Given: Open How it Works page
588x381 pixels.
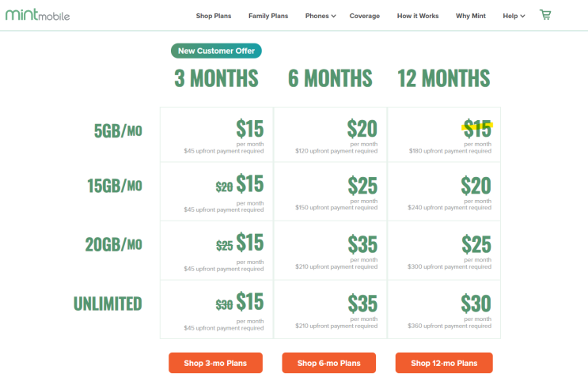Looking at the screenshot, I should tap(418, 16).
